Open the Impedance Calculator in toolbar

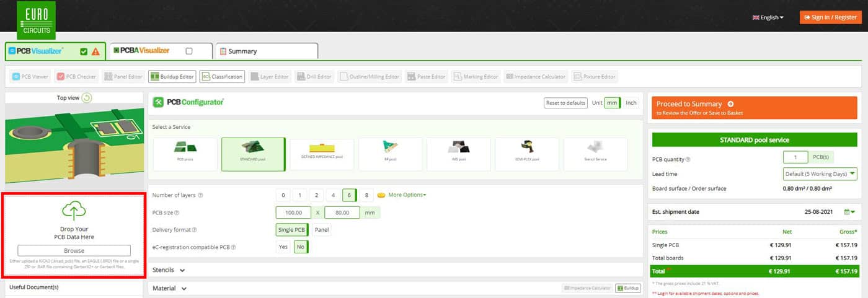click(535, 77)
